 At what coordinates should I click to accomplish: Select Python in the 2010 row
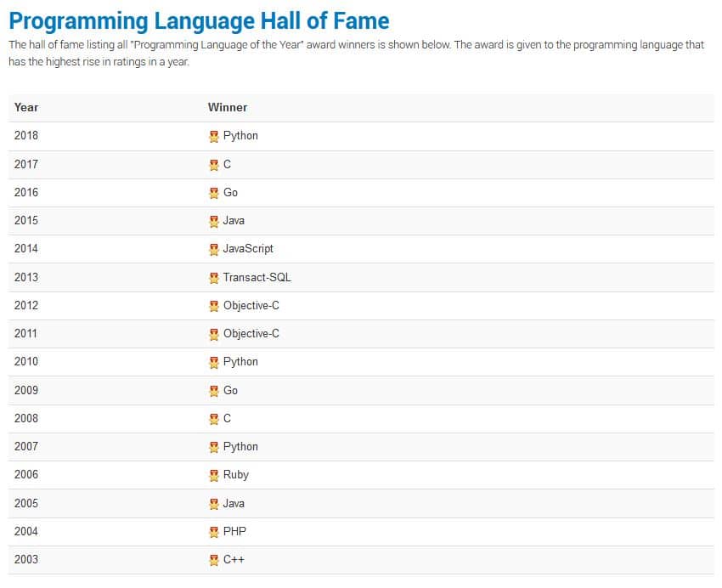(x=240, y=362)
